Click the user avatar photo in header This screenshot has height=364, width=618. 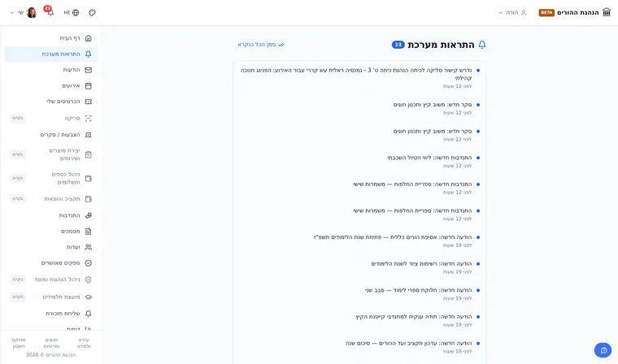32,13
